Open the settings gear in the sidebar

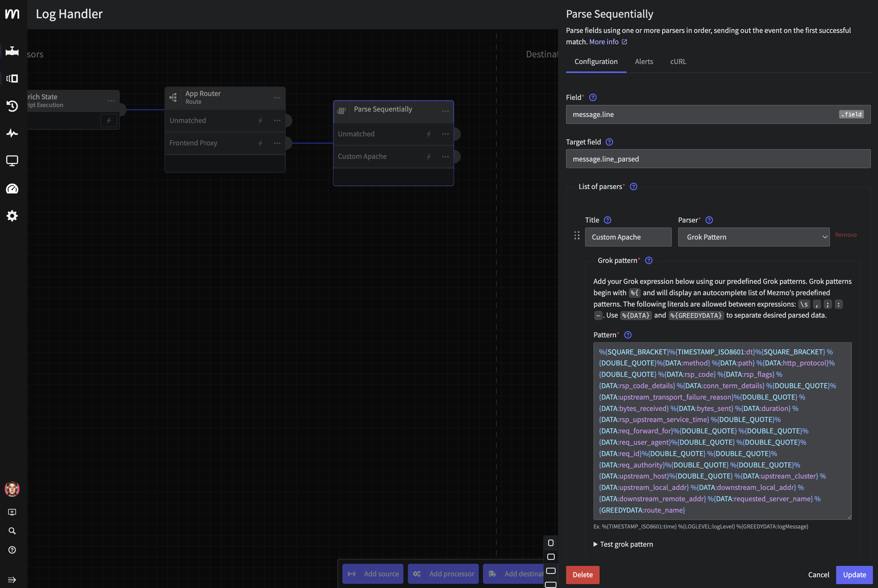tap(12, 216)
